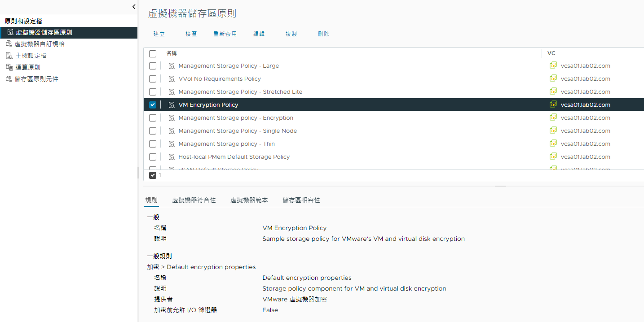Screen dimensions: 644x322
Task: Click the 虛擬機器自訂規格 sidebar icon
Action: coord(9,44)
